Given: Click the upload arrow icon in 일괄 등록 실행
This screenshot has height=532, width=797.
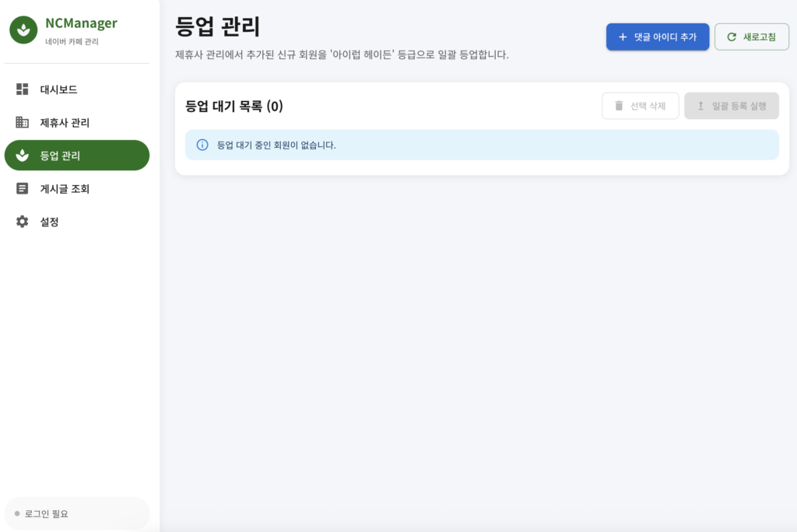Looking at the screenshot, I should coord(700,106).
